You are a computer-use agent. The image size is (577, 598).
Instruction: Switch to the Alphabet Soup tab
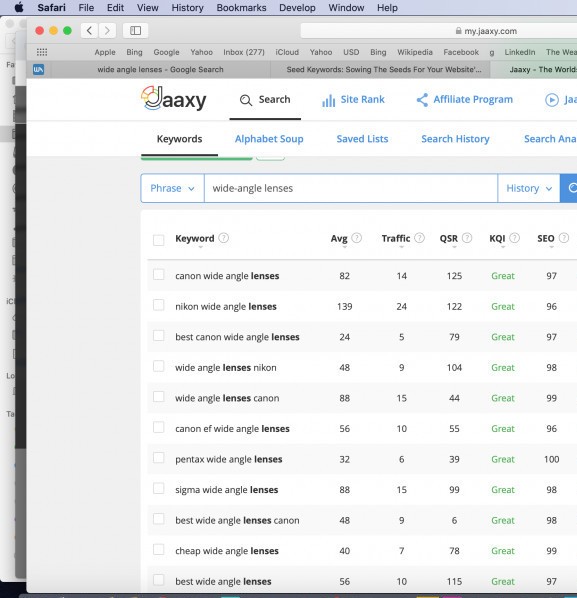coord(269,139)
